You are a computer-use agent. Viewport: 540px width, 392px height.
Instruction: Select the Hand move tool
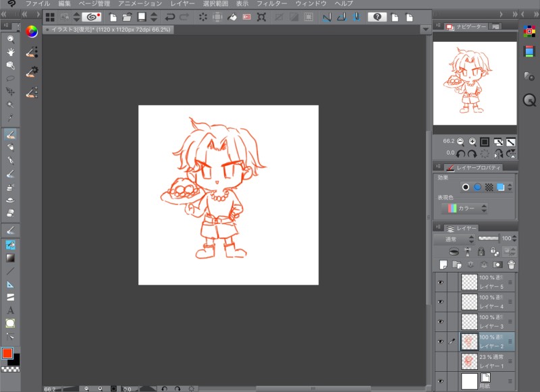11,52
